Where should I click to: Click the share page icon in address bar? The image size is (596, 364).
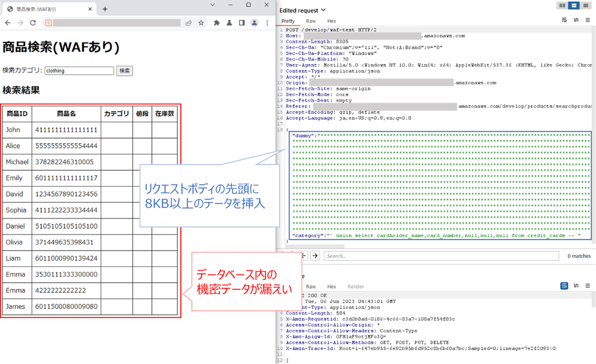(x=189, y=23)
